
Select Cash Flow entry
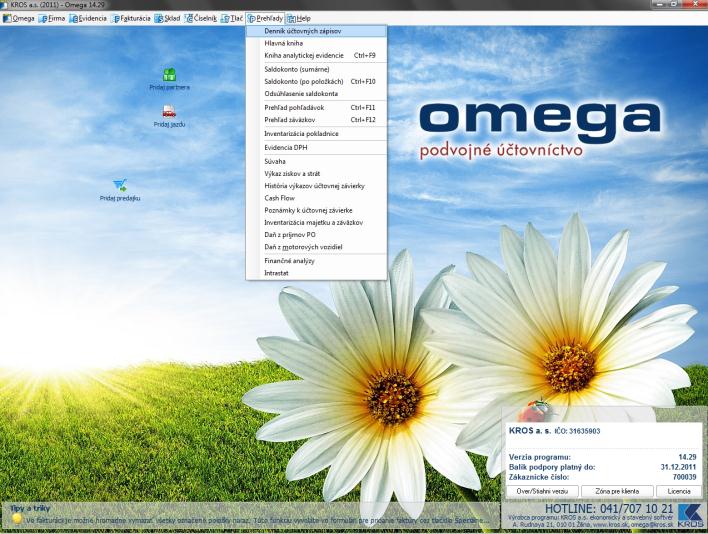316,198
